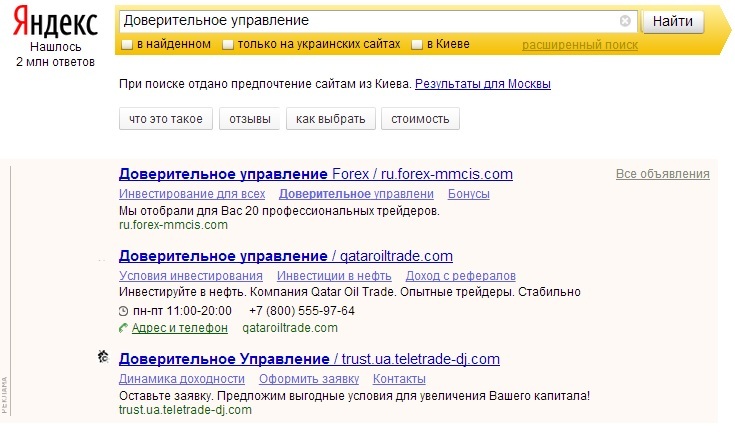Click the Найти search button

click(x=673, y=22)
